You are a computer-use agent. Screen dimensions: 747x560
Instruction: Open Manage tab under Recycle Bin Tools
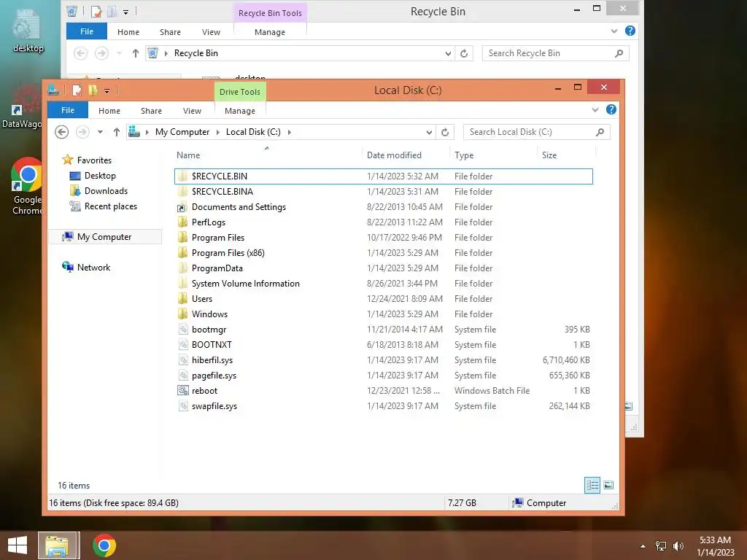click(x=270, y=32)
